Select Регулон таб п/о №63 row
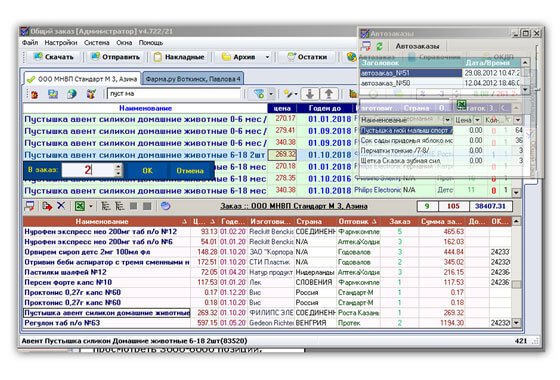This screenshot has height=380, width=560. point(267,323)
